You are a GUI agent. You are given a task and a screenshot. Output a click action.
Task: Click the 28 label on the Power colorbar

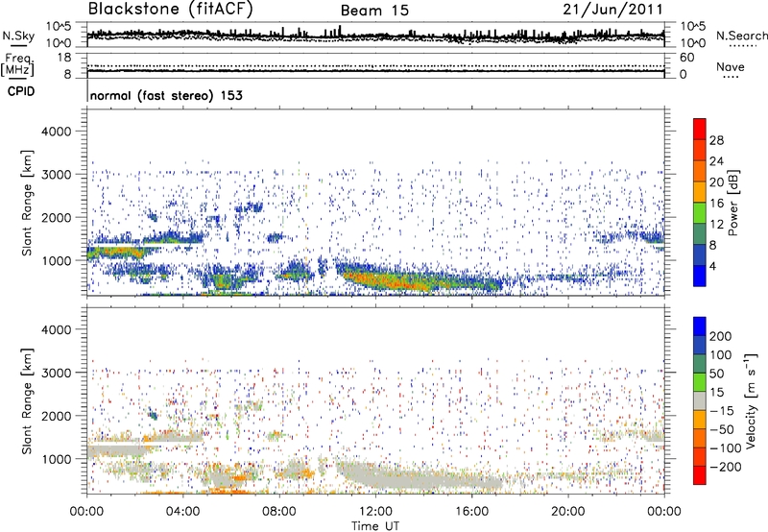pyautogui.click(x=716, y=140)
